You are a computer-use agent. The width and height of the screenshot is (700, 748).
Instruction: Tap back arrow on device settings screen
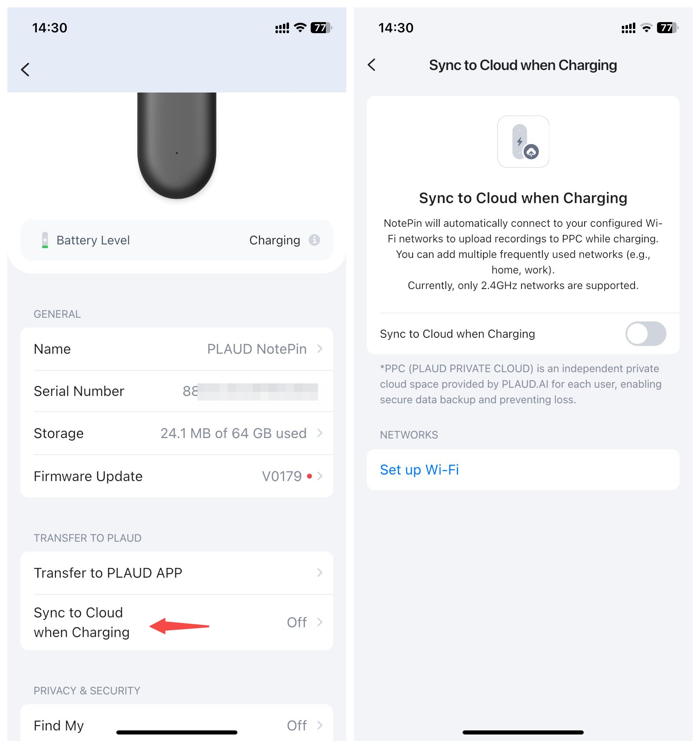(25, 70)
